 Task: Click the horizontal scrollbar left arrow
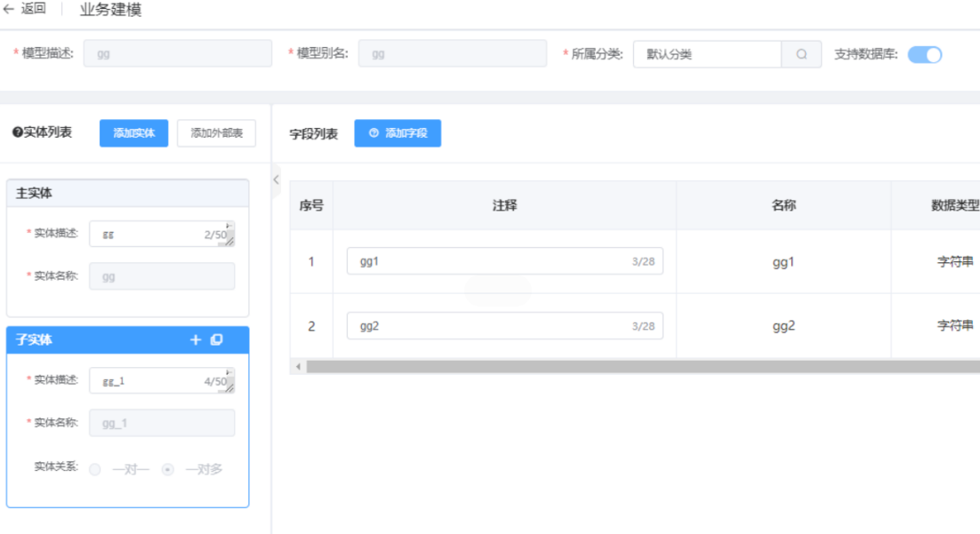click(298, 366)
